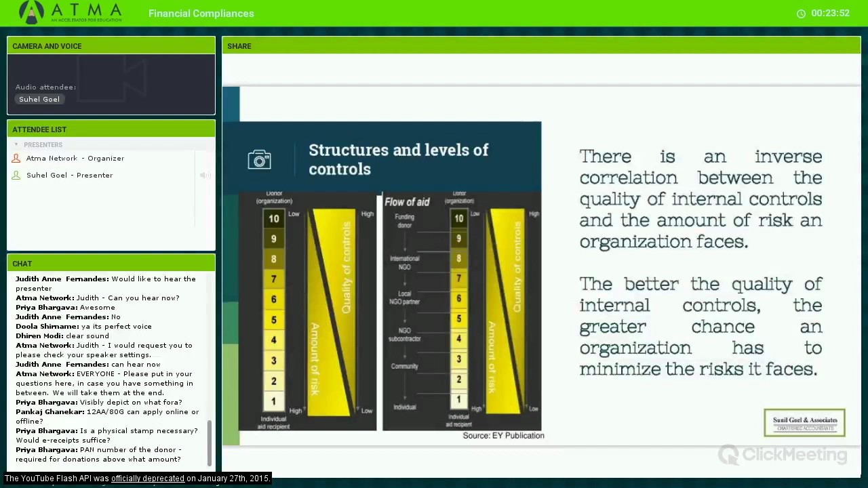Click the Atma Network EVERYONE chat message
This screenshot has width=868, height=488.
point(104,383)
